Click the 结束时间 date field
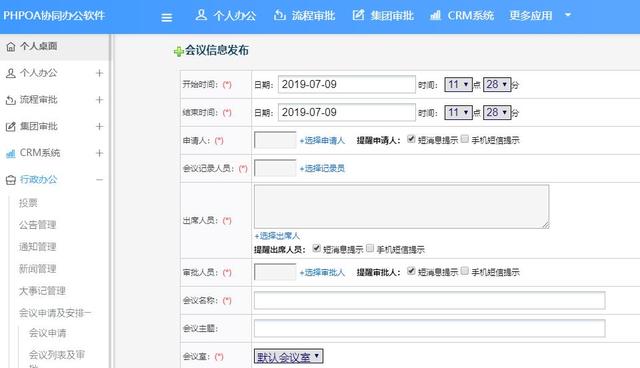This screenshot has width=640, height=368. (347, 112)
